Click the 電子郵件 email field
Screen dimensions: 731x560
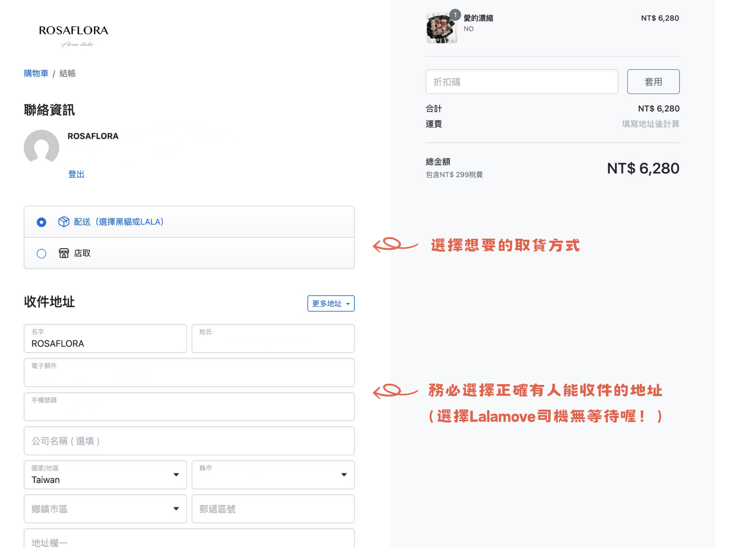tap(189, 373)
